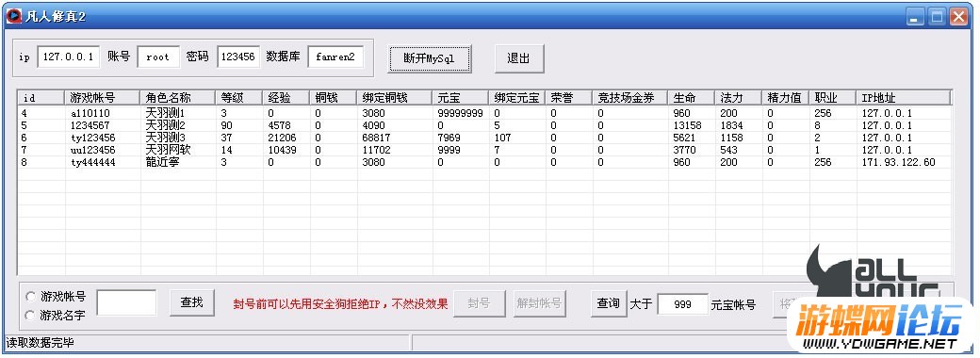Click the 封号 ban button
This screenshot has height=358, width=980.
click(479, 304)
